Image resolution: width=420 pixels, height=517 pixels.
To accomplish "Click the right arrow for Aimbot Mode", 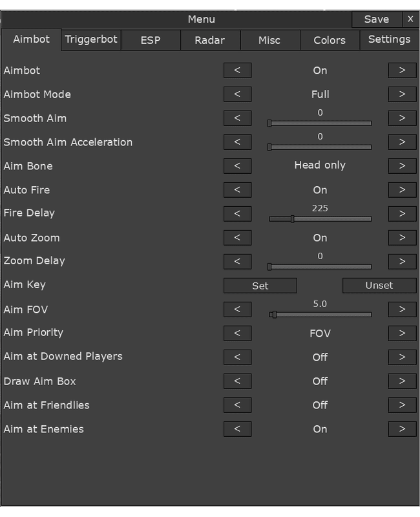I will point(402,94).
